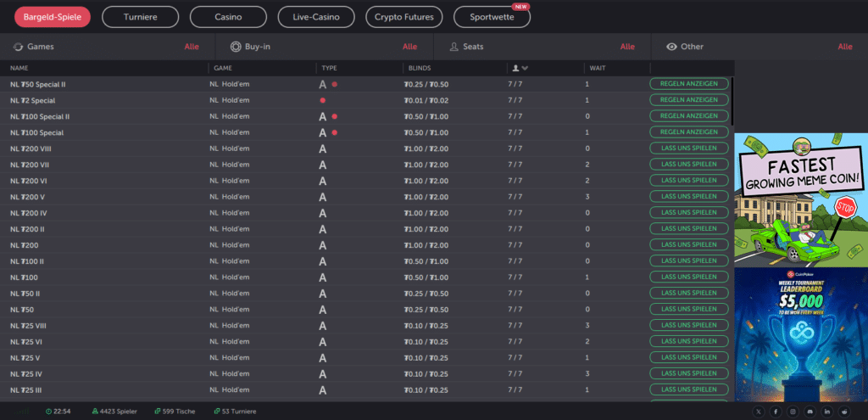
Task: Click Regeln Anzeigen for NL ₮50 Special II
Action: tap(689, 84)
